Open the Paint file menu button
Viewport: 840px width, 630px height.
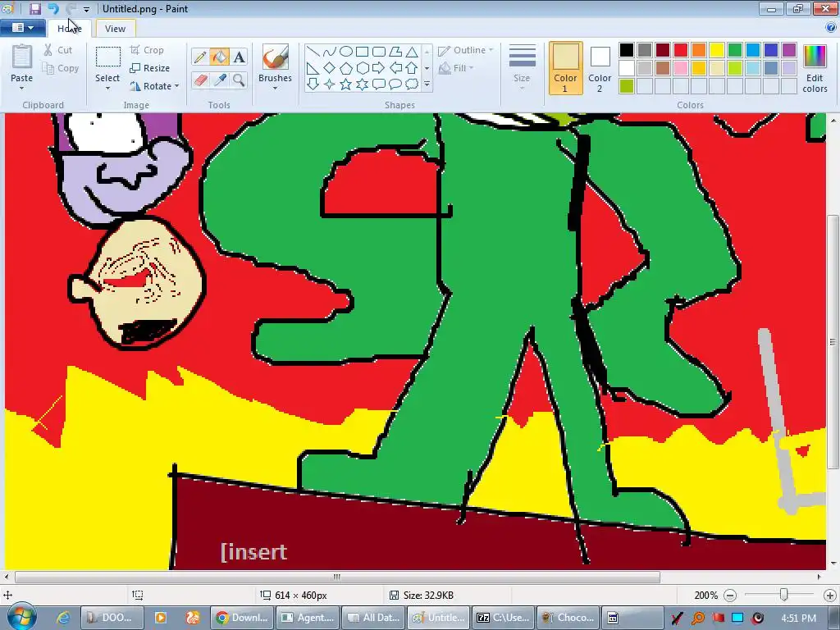click(22, 28)
